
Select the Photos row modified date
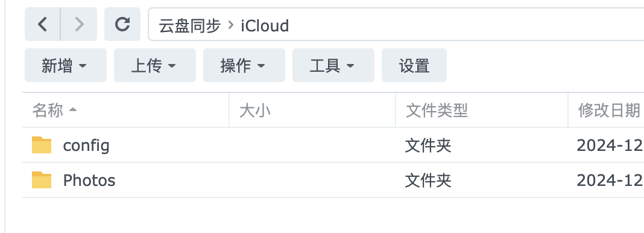coord(610,180)
